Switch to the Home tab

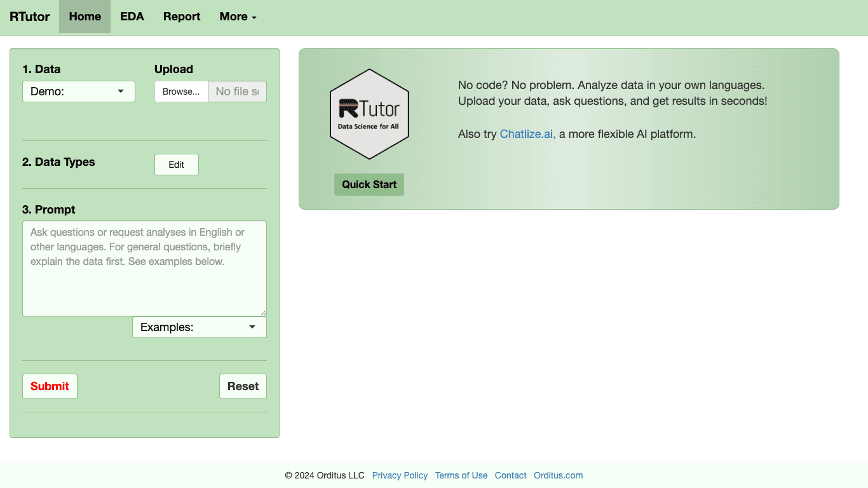click(x=85, y=17)
